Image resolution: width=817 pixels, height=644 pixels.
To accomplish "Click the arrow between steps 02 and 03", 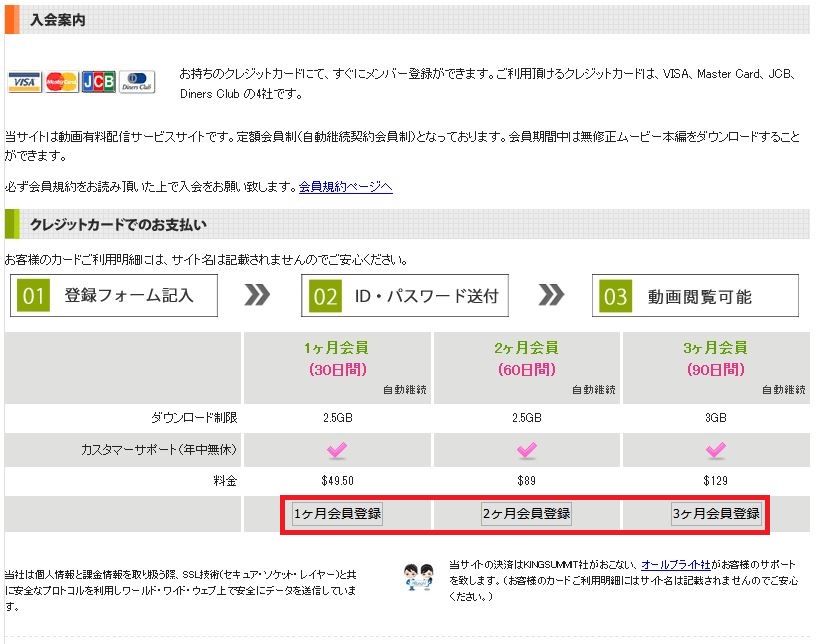I will (x=551, y=295).
